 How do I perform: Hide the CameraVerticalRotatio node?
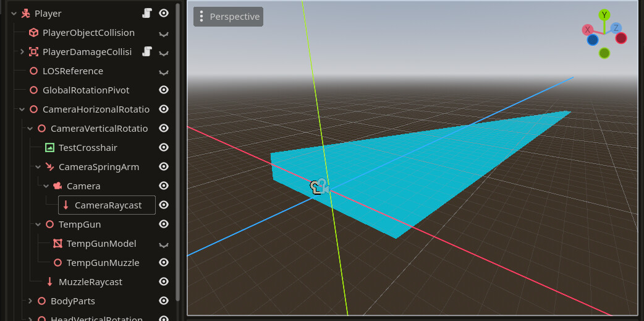click(x=164, y=129)
